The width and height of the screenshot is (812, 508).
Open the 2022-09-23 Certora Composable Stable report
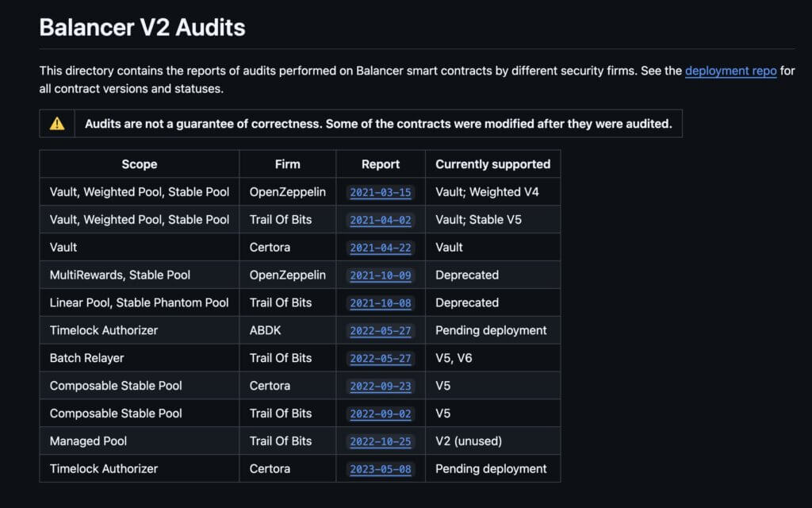tap(380, 386)
